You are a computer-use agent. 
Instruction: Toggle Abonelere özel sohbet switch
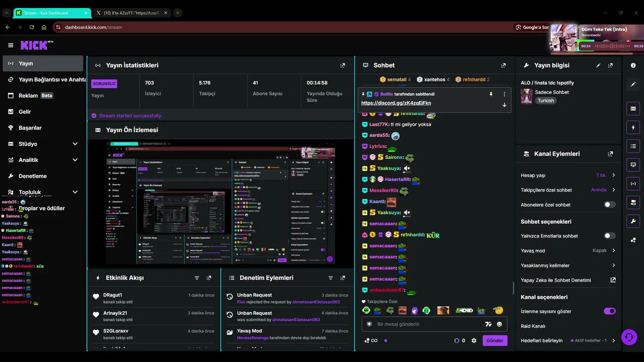(609, 205)
